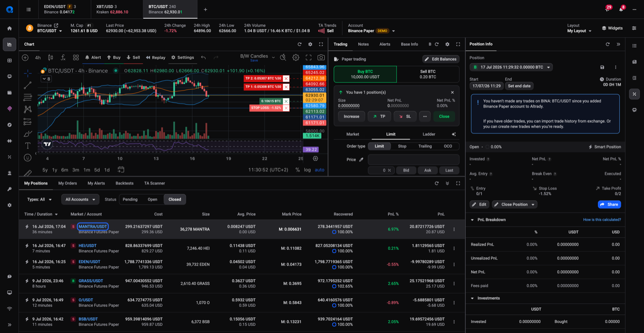The height and width of the screenshot is (333, 644).
Task: Open the 'How is this calculated?' link
Action: coord(602,220)
